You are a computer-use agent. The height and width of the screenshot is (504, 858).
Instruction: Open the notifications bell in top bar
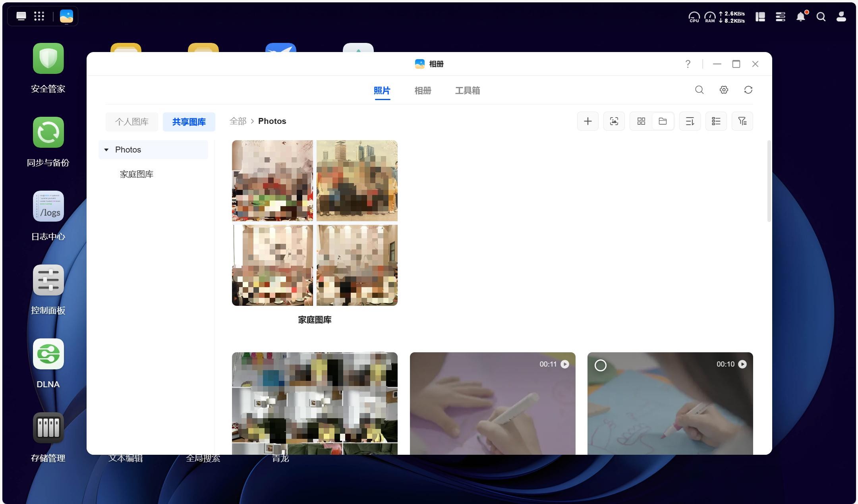click(800, 17)
